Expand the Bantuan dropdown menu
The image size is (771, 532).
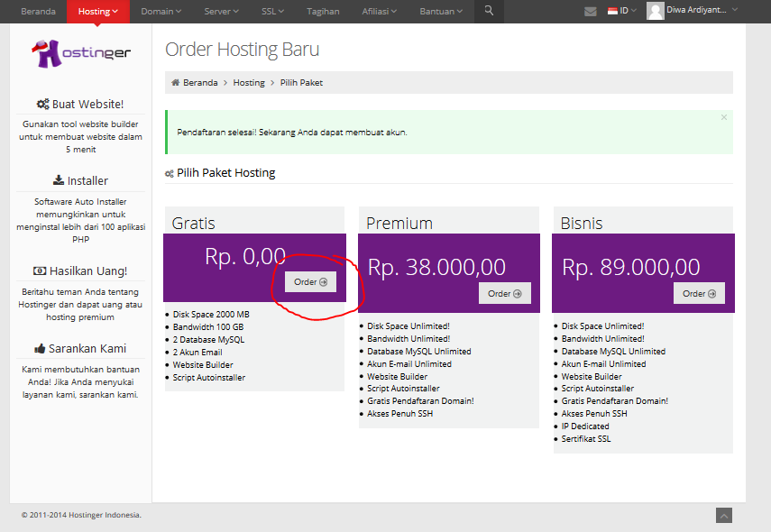pyautogui.click(x=441, y=12)
